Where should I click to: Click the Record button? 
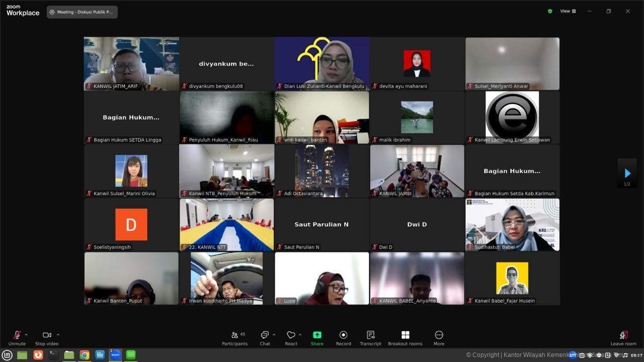pyautogui.click(x=343, y=338)
